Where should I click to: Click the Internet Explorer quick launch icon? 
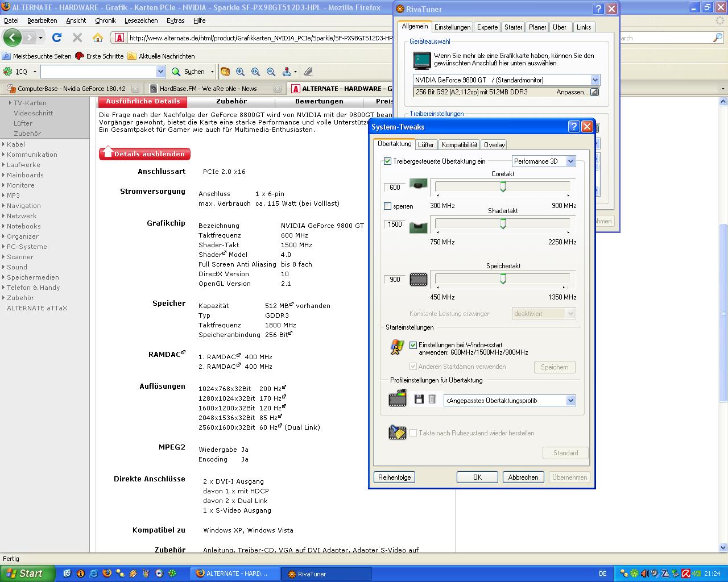coord(93,573)
